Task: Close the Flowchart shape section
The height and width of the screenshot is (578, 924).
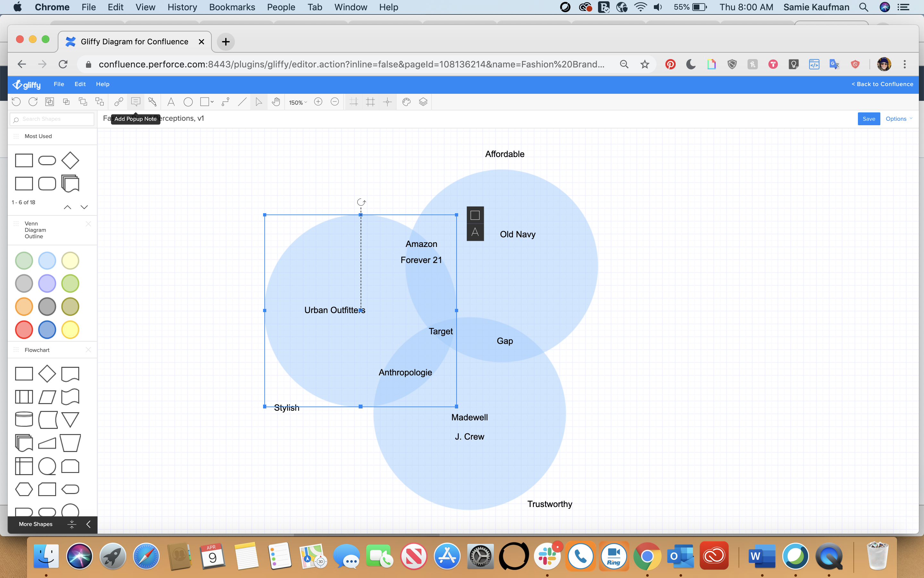Action: [89, 350]
